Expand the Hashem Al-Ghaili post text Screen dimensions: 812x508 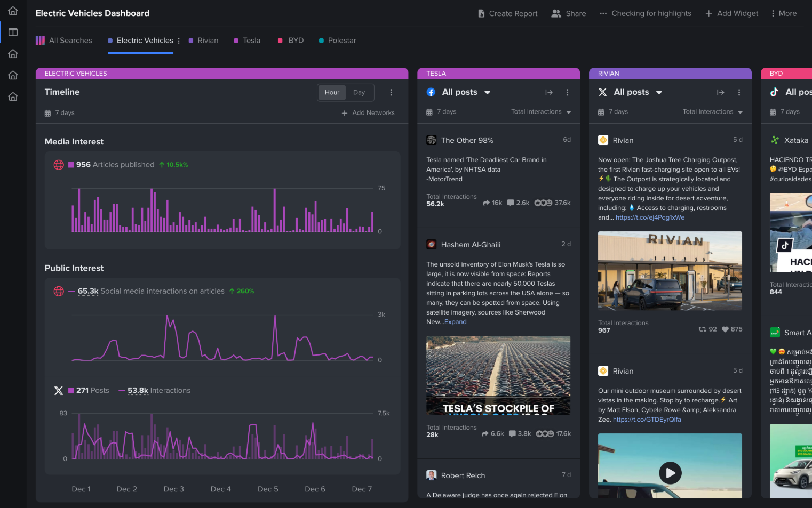coord(455,322)
